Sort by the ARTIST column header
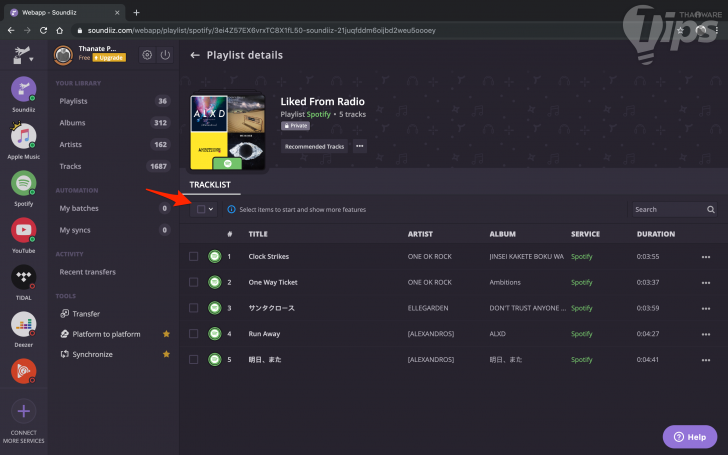 pyautogui.click(x=420, y=234)
